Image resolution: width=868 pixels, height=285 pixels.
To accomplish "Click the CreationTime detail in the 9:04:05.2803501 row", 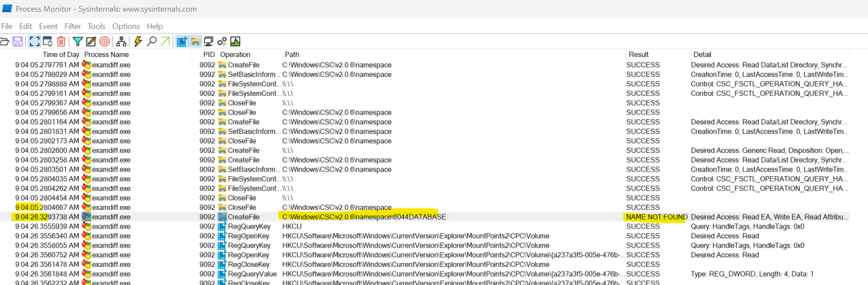I will point(769,170).
